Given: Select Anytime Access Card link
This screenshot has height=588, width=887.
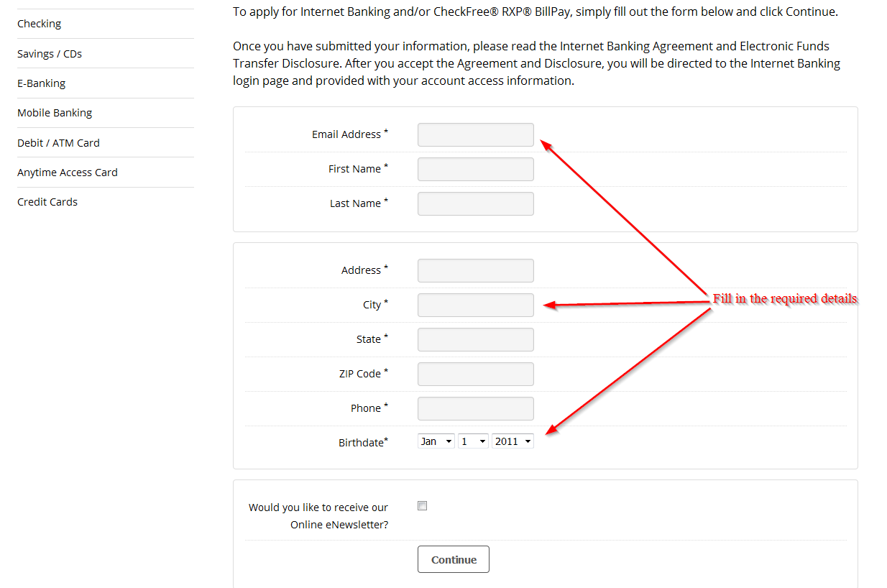Looking at the screenshot, I should click(68, 173).
